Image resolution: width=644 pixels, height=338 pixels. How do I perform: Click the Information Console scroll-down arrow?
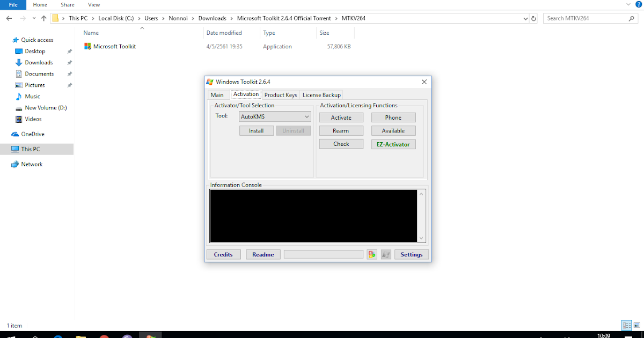coord(421,238)
